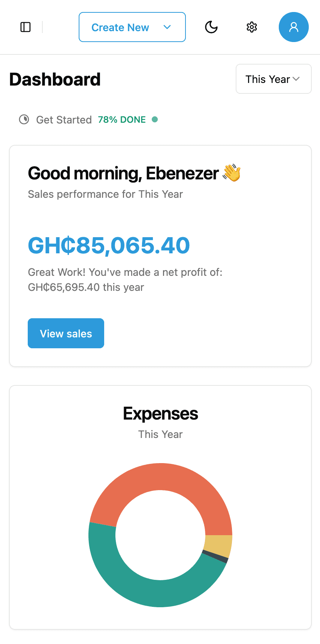Click the 78% DONE progress label
The image size is (320, 644).
click(x=122, y=120)
